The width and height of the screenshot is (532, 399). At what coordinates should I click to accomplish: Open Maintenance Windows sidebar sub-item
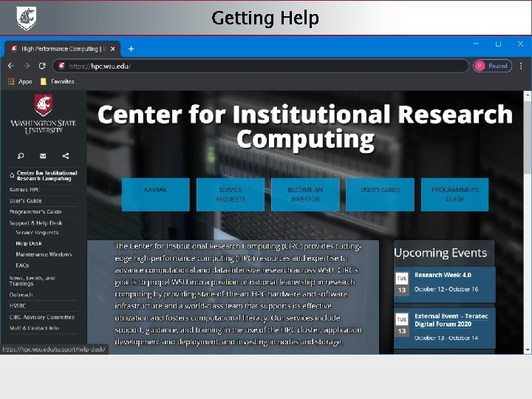(x=44, y=254)
